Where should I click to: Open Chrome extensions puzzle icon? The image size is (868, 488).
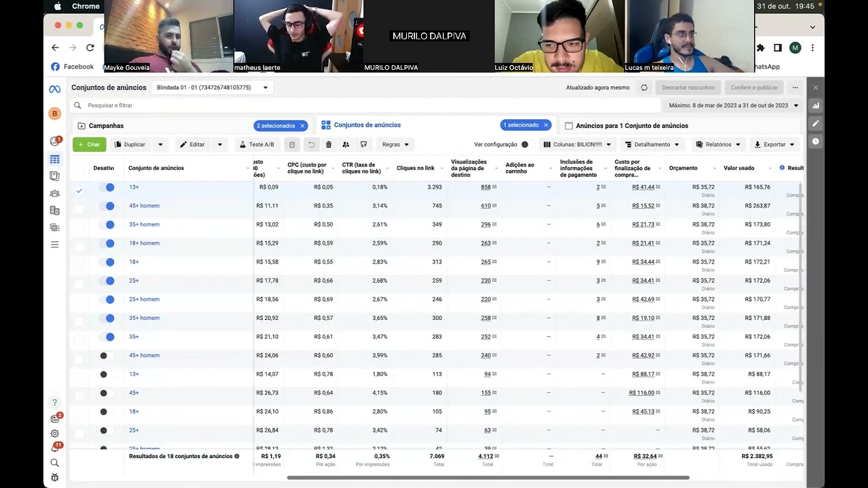760,47
